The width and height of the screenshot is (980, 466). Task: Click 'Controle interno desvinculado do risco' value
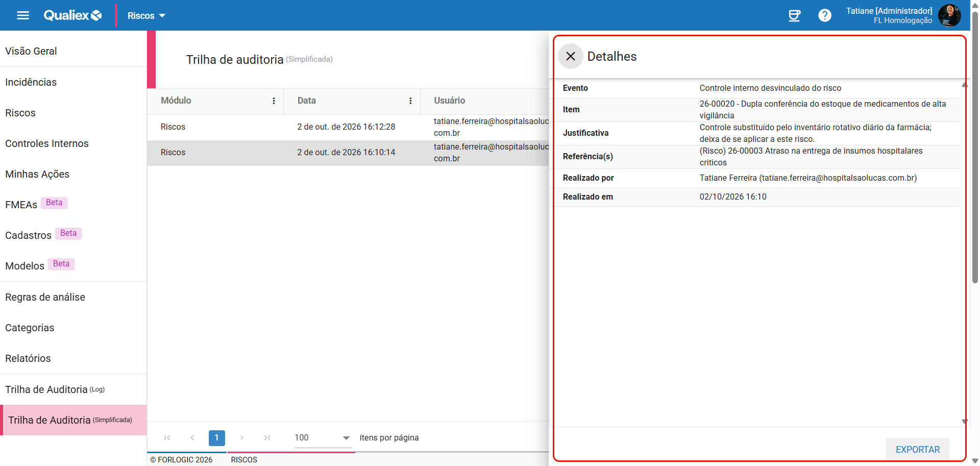pyautogui.click(x=770, y=88)
